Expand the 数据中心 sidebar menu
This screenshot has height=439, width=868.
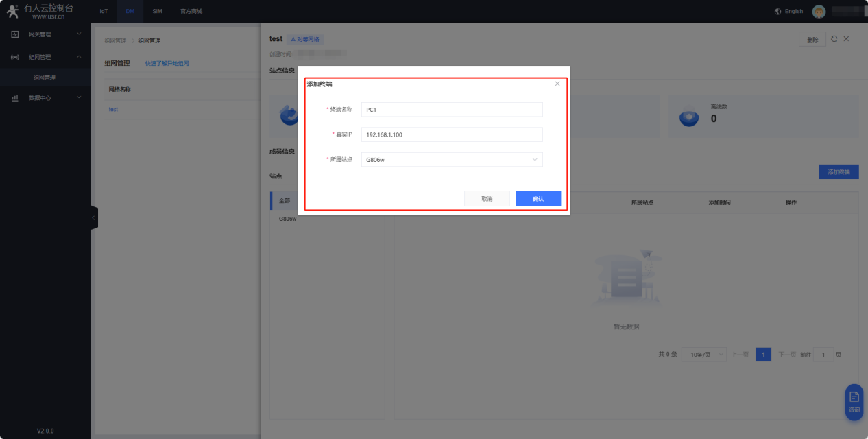click(78, 98)
